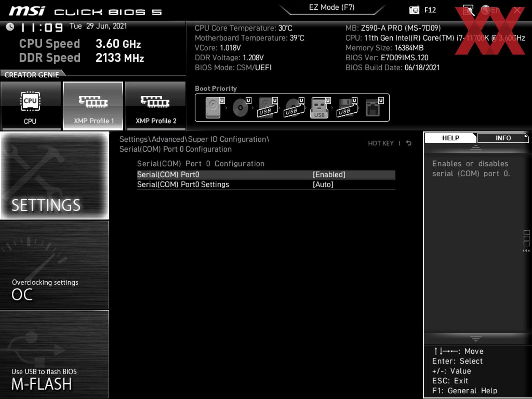Click the VCore 1.018V reading
This screenshot has width=532, height=399.
tap(218, 48)
